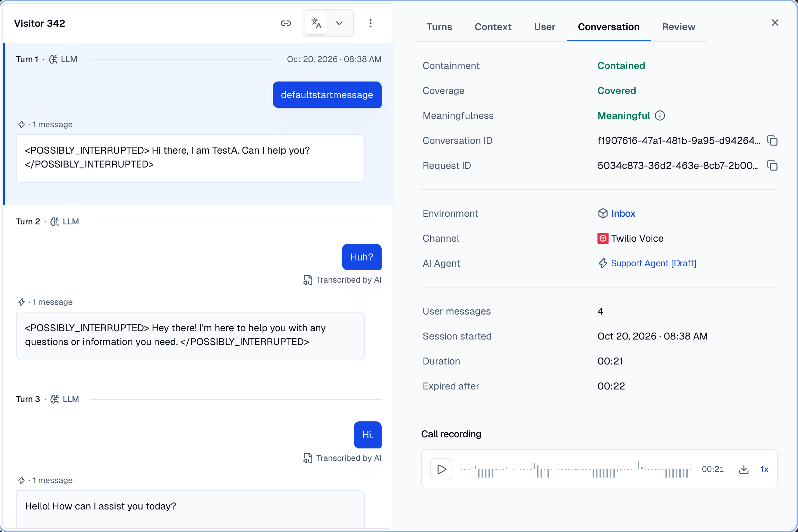The width and height of the screenshot is (798, 532).
Task: Select the Conversation tab
Action: click(x=609, y=27)
